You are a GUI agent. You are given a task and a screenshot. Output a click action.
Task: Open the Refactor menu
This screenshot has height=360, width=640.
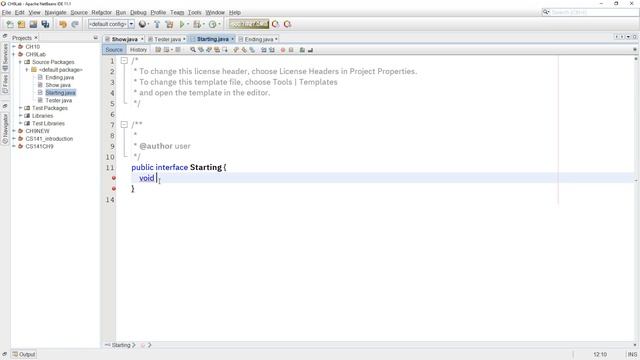pos(101,13)
